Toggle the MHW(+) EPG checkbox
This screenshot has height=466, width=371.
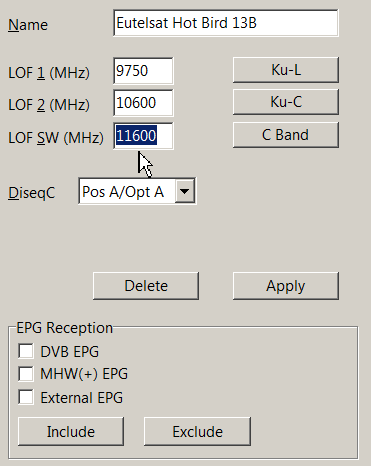click(x=26, y=374)
